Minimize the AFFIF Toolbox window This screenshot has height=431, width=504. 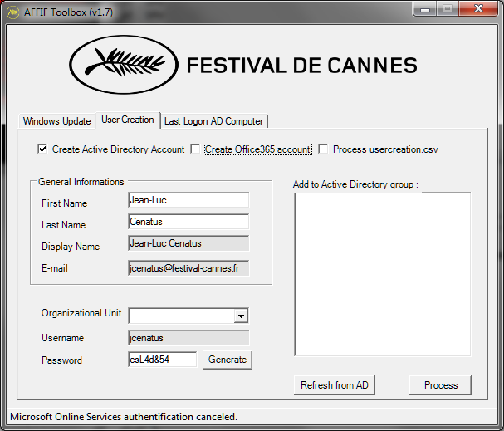pyautogui.click(x=425, y=9)
